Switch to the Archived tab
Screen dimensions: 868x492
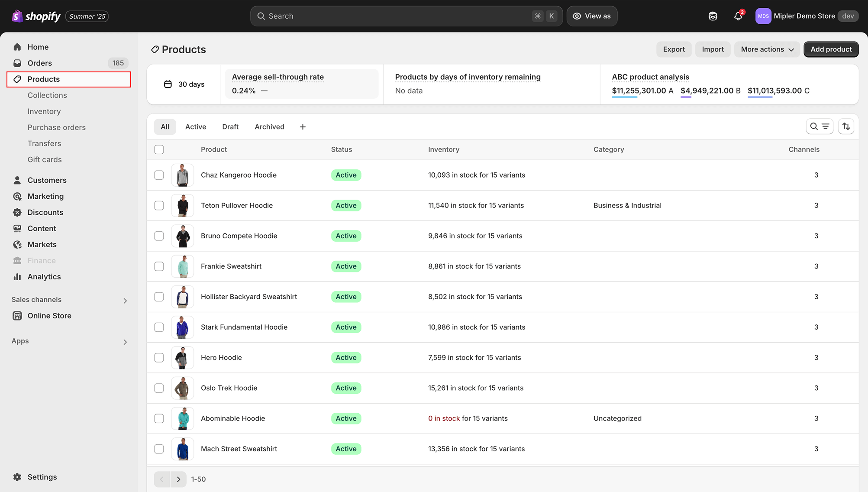(269, 127)
